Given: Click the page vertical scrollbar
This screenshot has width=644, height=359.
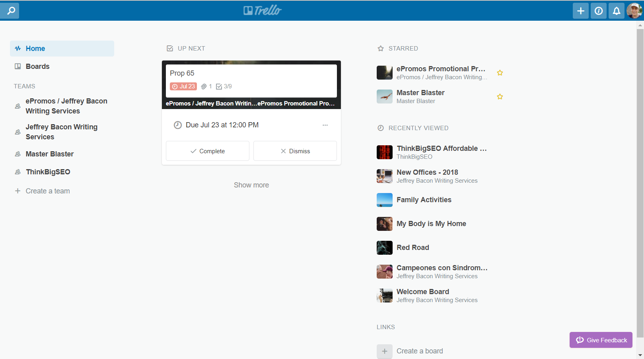Looking at the screenshot, I should [640, 183].
